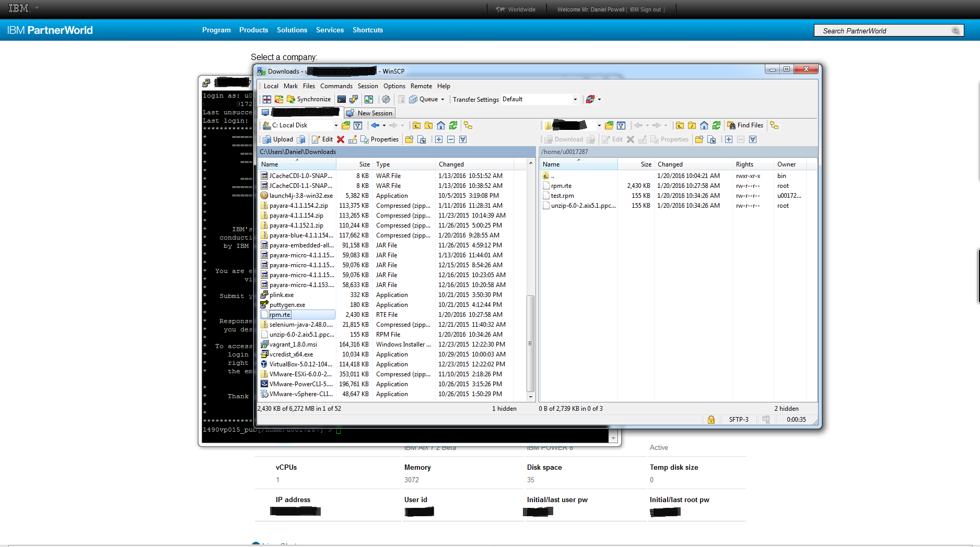Toggle local directory tree view
Image resolution: width=980 pixels, height=547 pixels.
point(468,125)
